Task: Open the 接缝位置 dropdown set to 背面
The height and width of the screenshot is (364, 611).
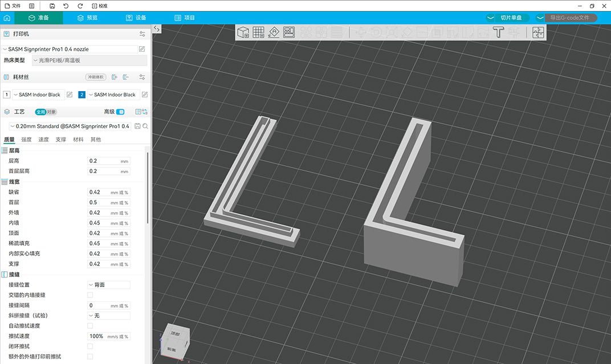Action: pos(109,285)
